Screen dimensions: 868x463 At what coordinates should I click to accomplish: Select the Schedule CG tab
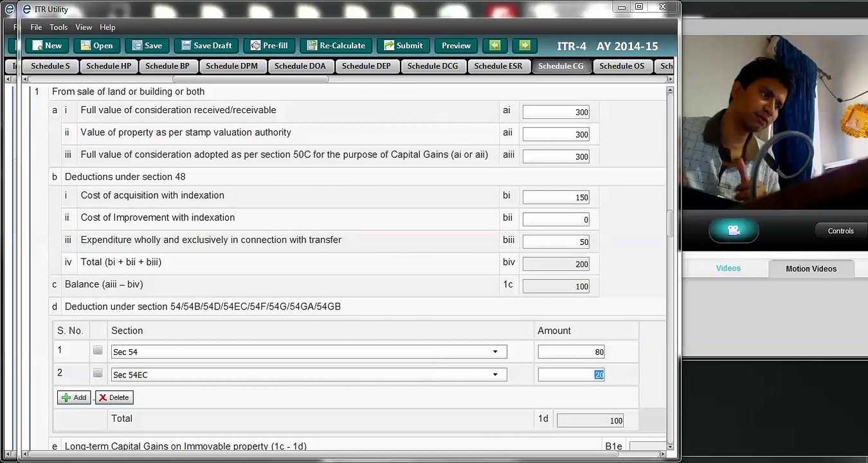pos(561,66)
